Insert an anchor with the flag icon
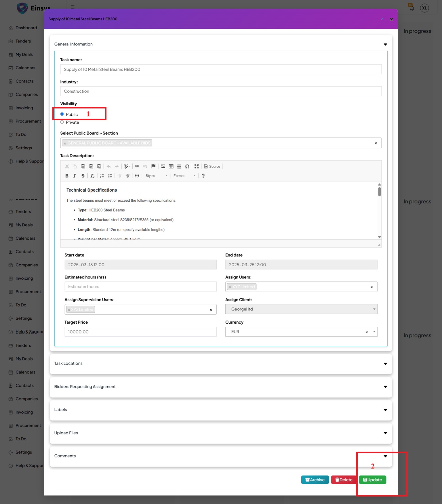Viewport: 442px width, 504px height. 153,166
